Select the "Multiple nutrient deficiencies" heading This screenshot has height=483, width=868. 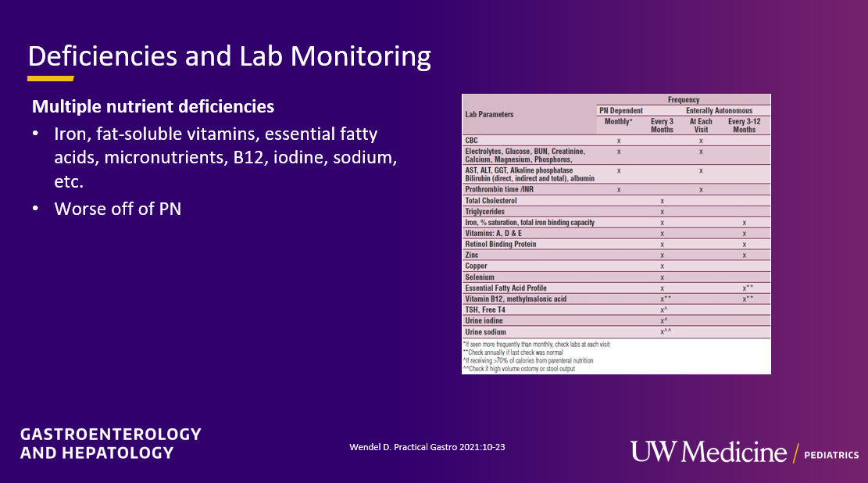click(152, 106)
